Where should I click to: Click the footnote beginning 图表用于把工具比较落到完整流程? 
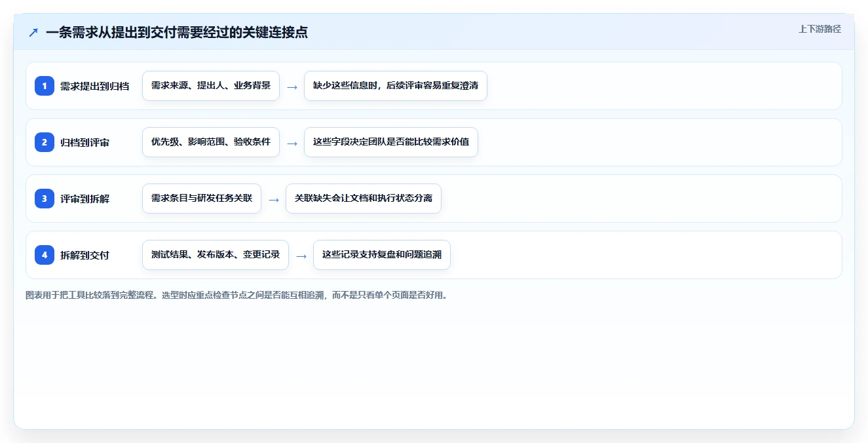[x=237, y=295]
